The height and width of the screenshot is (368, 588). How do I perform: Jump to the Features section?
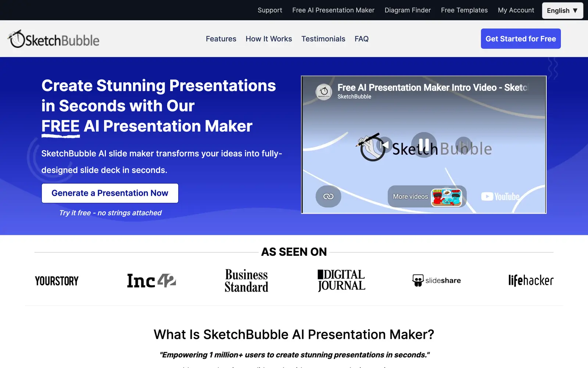(x=221, y=39)
